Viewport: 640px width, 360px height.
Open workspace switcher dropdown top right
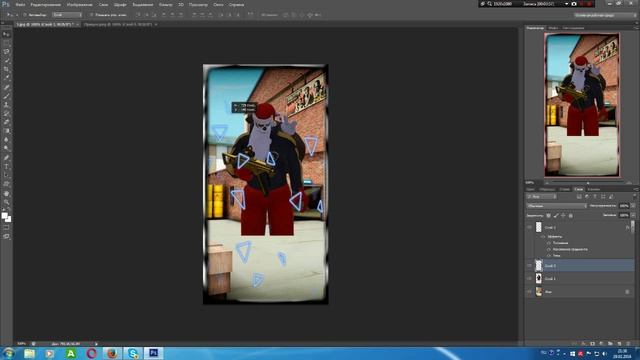[x=605, y=15]
